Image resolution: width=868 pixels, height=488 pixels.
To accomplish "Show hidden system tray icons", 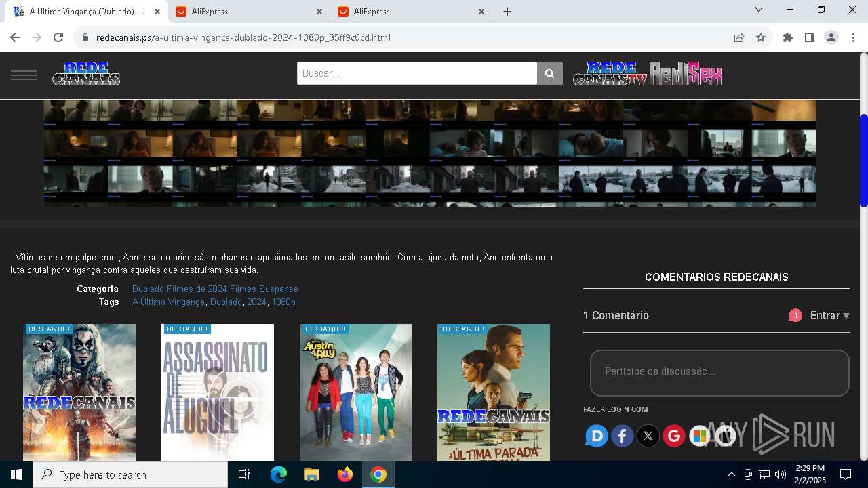I will pos(731,474).
